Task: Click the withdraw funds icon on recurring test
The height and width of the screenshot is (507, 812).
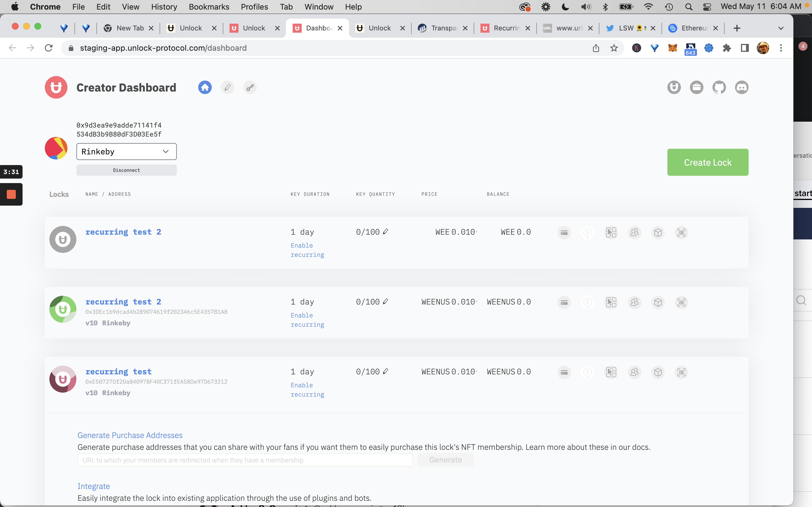Action: [588, 372]
